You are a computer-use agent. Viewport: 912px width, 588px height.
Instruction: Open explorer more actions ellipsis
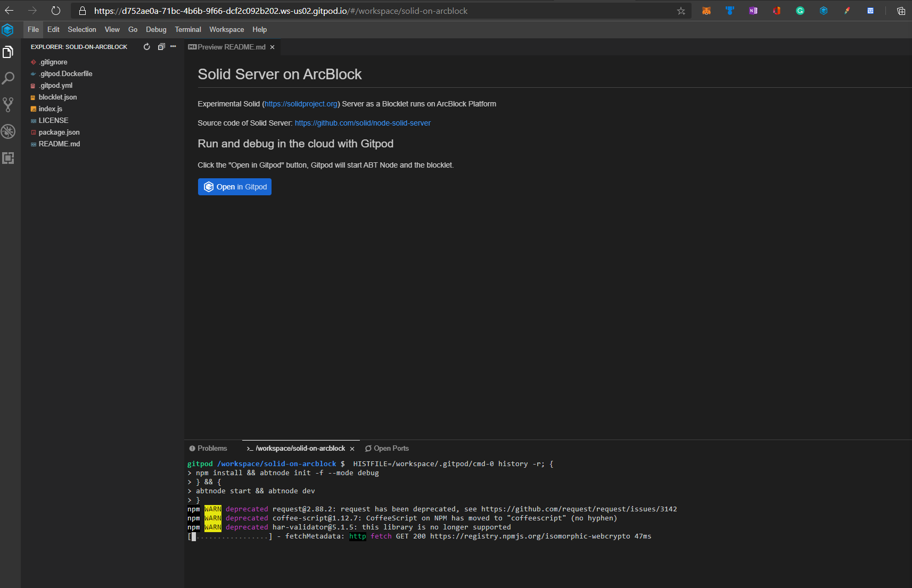pos(173,47)
